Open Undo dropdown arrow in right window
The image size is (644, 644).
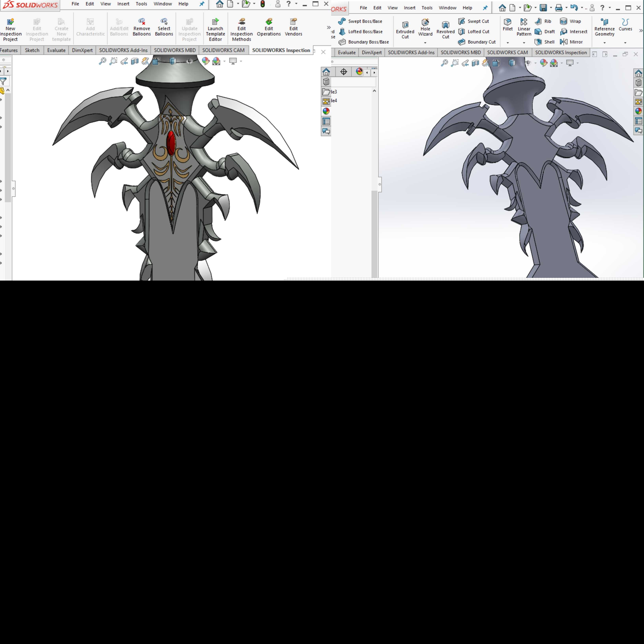coord(582,8)
